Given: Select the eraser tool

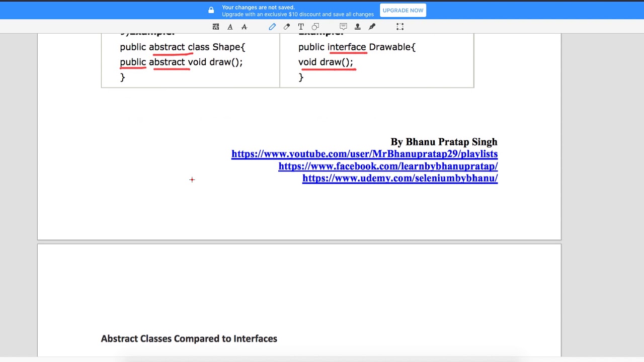Looking at the screenshot, I should coord(287,27).
